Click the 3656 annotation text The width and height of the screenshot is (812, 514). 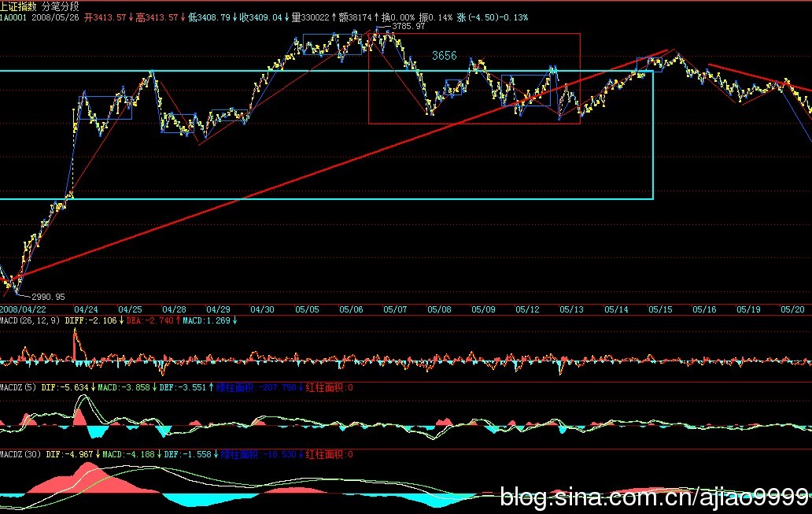pyautogui.click(x=445, y=56)
